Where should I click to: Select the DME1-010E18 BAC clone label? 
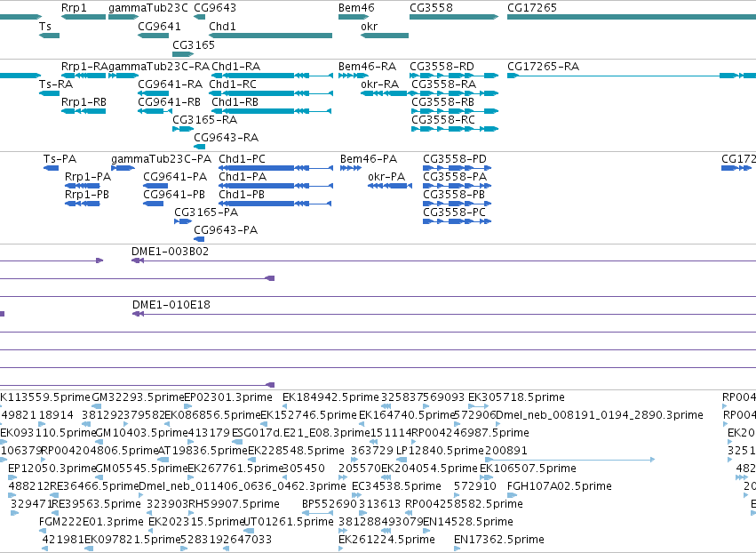[171, 304]
